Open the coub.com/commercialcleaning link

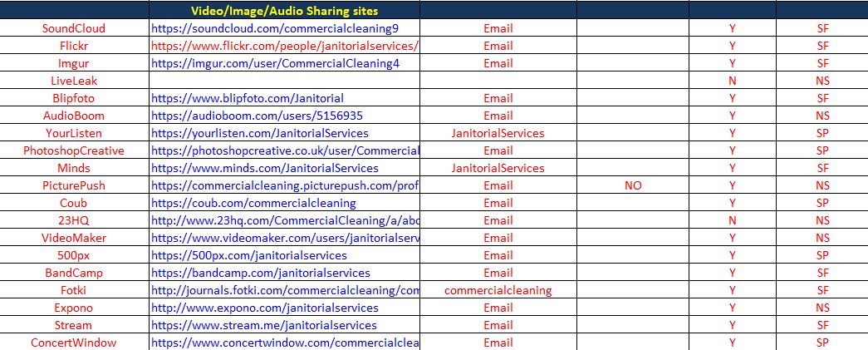click(x=253, y=203)
